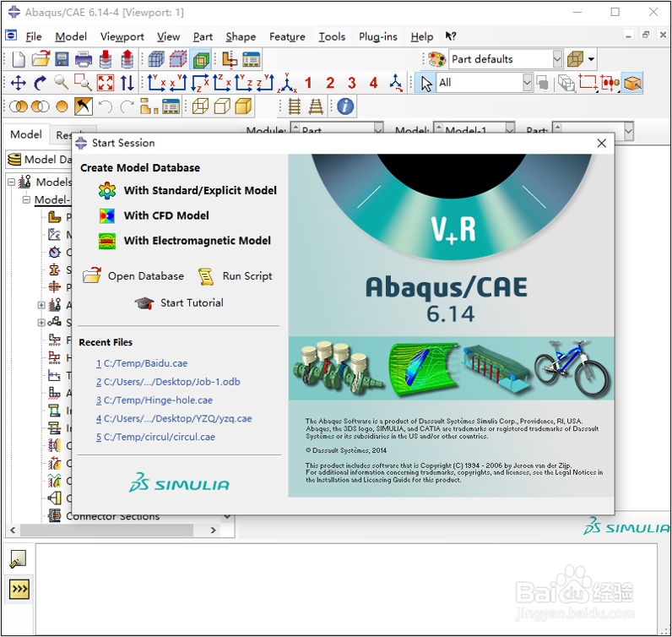Select the Box Zoom tool
This screenshot has width=672, height=637.
tap(83, 82)
